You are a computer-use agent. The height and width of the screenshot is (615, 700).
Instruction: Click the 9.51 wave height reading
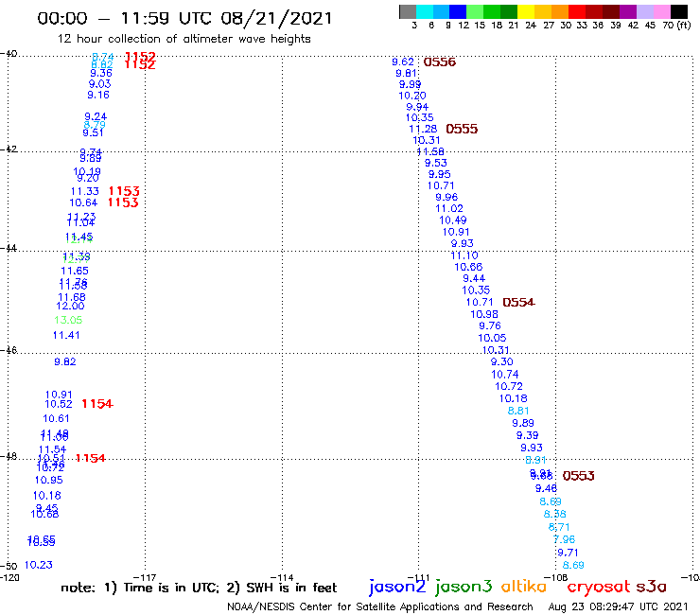[93, 133]
